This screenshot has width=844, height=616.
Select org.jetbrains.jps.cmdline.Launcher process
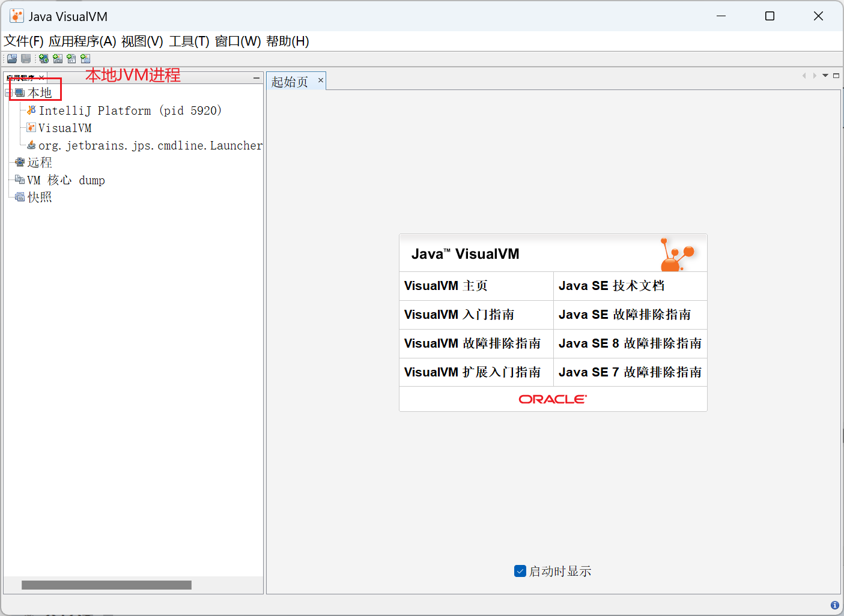tap(150, 145)
